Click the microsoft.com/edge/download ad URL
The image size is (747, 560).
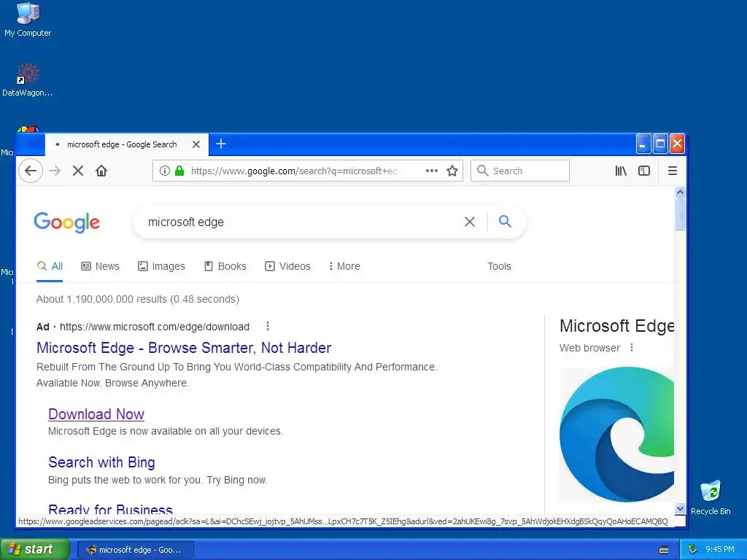pyautogui.click(x=155, y=327)
